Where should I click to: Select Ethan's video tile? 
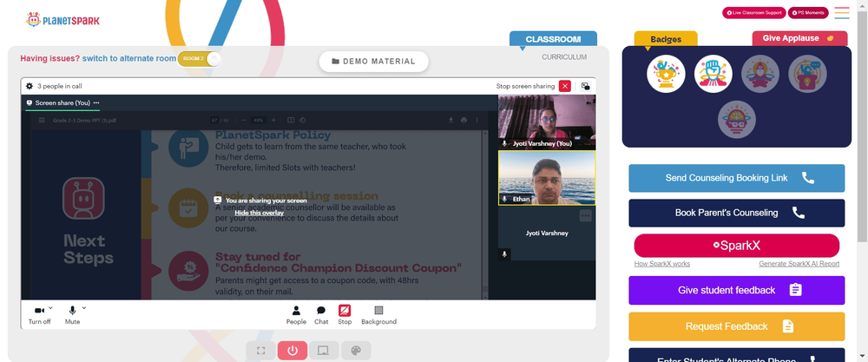coord(547,178)
